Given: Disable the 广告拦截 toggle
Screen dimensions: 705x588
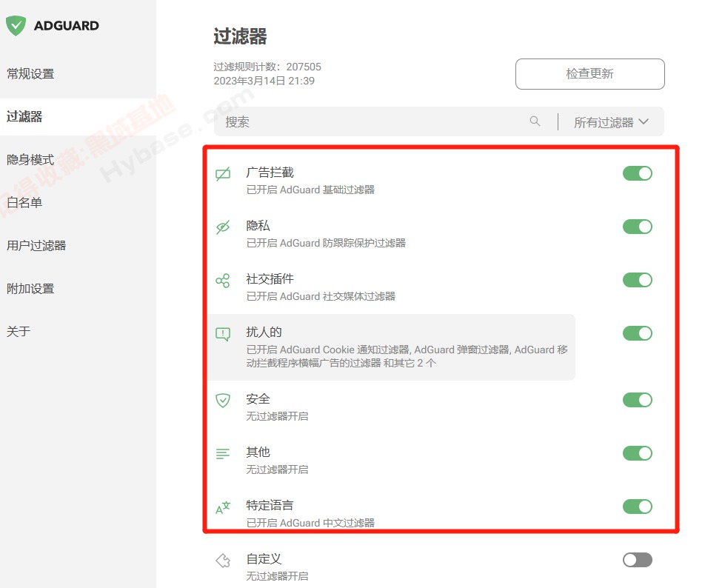Looking at the screenshot, I should click(638, 173).
